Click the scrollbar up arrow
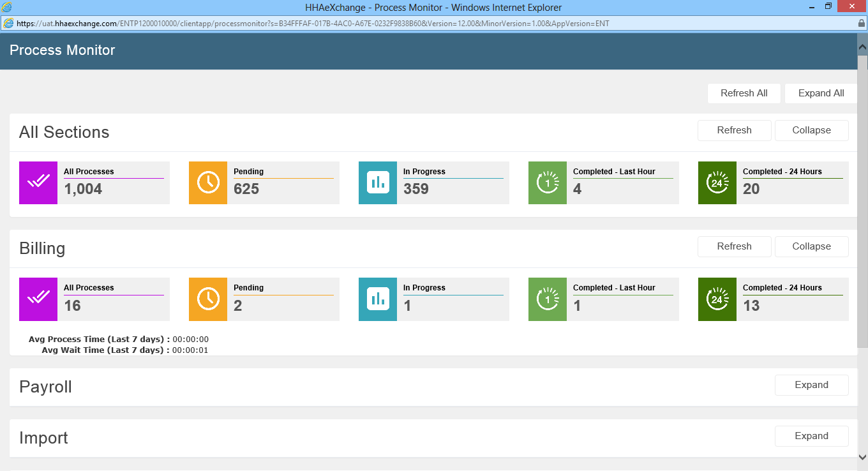 click(862, 47)
